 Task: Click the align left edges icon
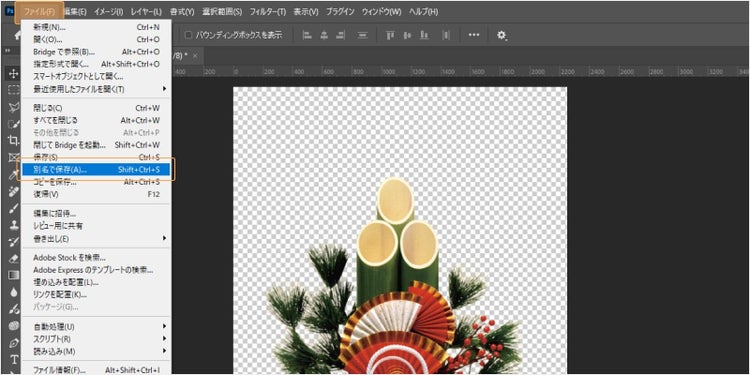(x=307, y=35)
